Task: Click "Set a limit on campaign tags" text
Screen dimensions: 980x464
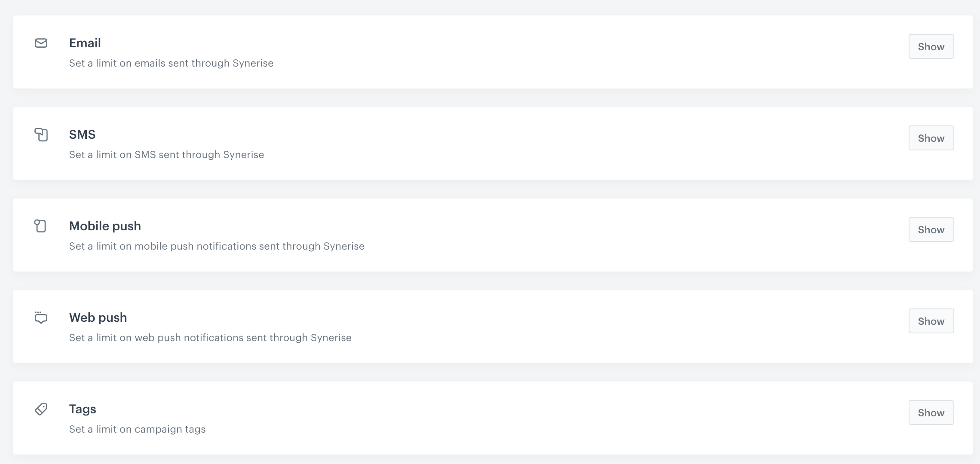Action: 137,429
